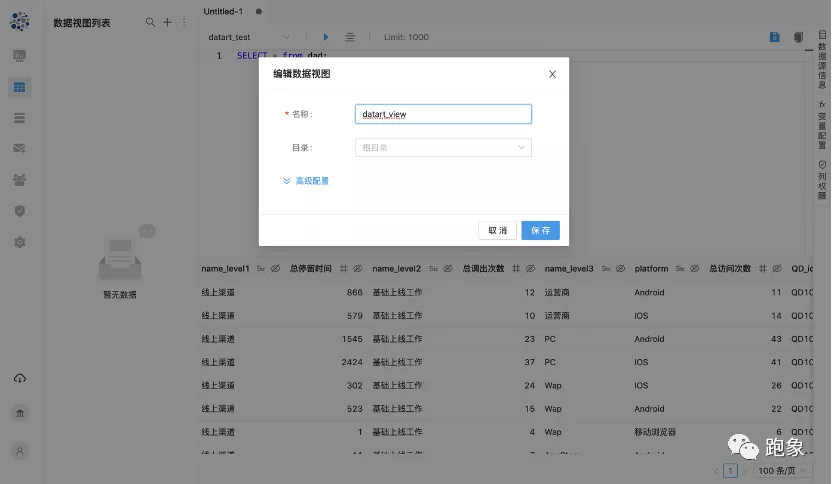The width and height of the screenshot is (832, 484).
Task: Click the cloud download sidebar icon
Action: pos(20,378)
